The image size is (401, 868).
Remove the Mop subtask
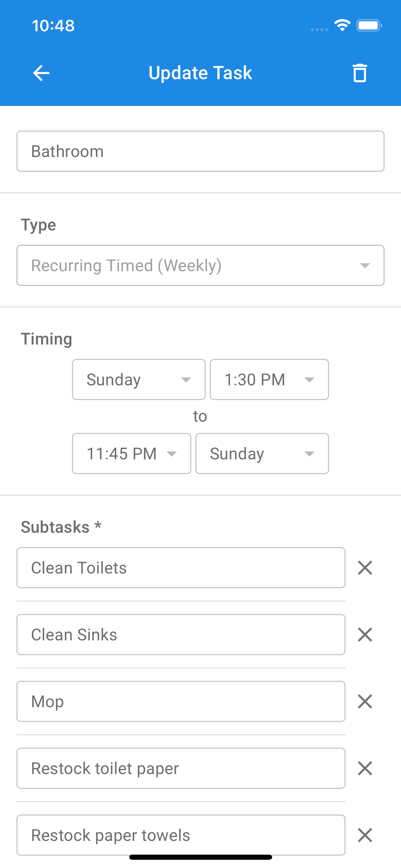[x=365, y=701]
